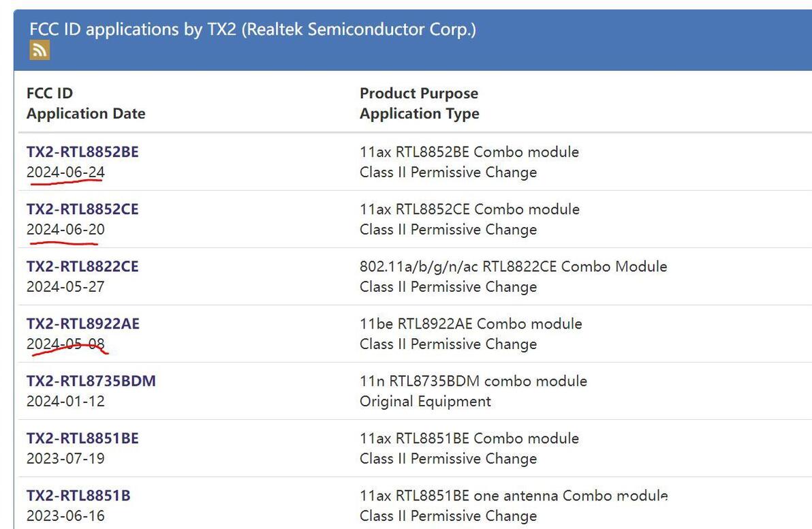Click the 2024-06-20 application date
812x529 pixels.
click(x=65, y=230)
